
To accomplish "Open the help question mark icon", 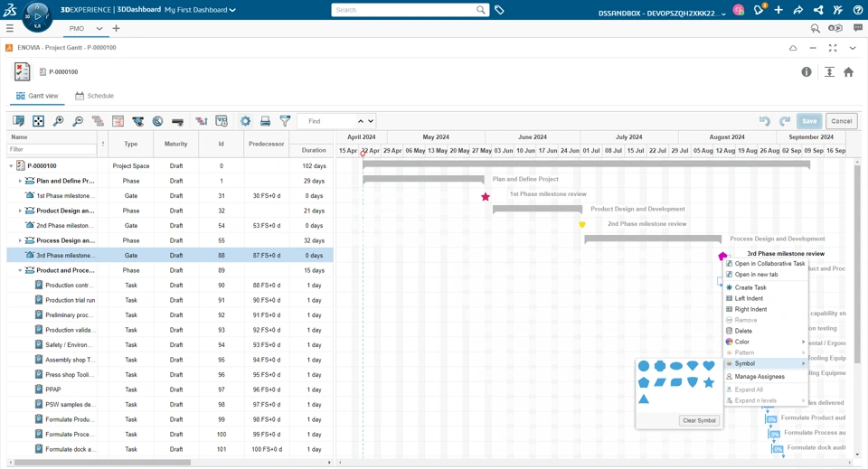I will click(x=857, y=10).
